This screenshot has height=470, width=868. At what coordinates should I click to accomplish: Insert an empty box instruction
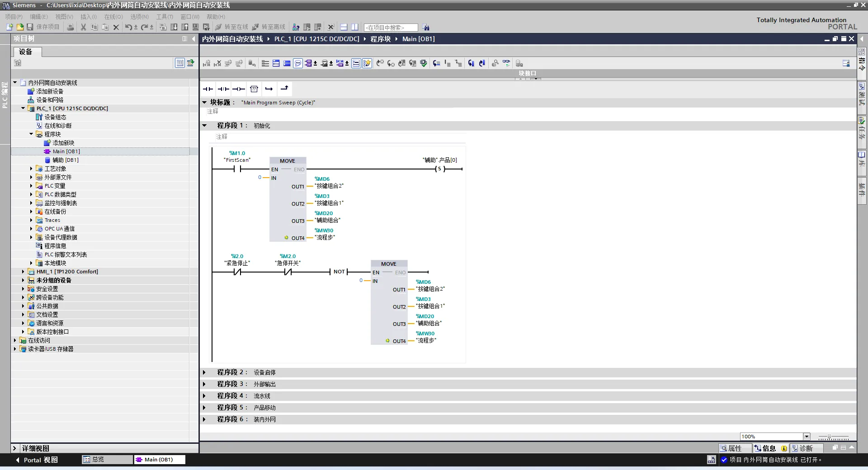click(254, 89)
